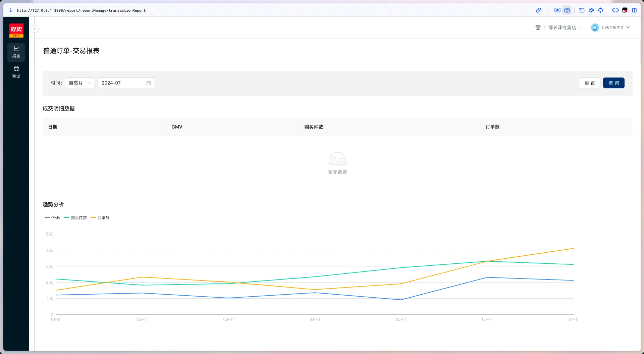Screen dimensions: 644x354
Task: Expand the sidebar with the arrow toggle
Action: (x=35, y=29)
